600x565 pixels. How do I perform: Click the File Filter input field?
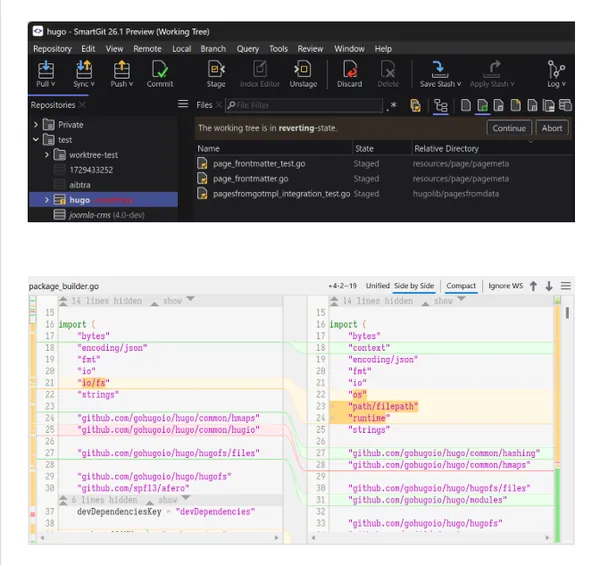[x=304, y=105]
